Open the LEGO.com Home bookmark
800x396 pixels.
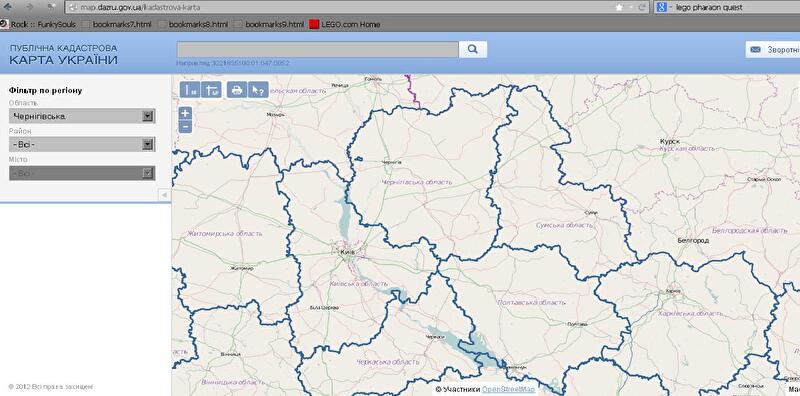coord(345,24)
